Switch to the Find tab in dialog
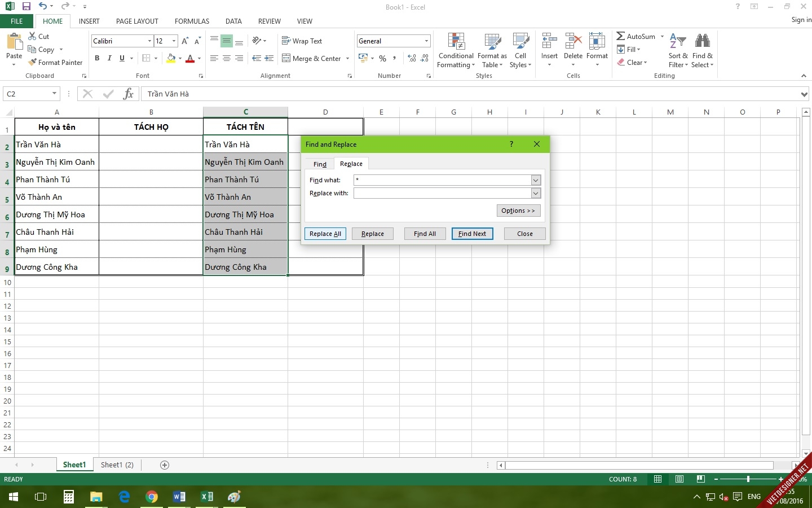The image size is (812, 508). pos(320,164)
